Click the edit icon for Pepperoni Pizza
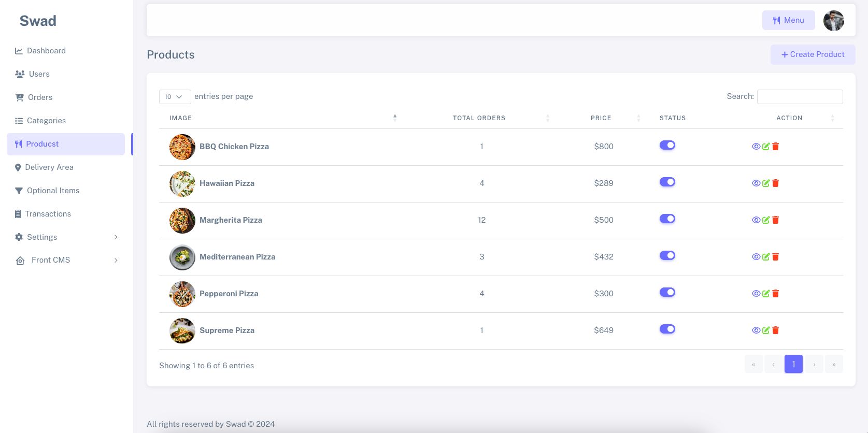868x433 pixels. 766,294
